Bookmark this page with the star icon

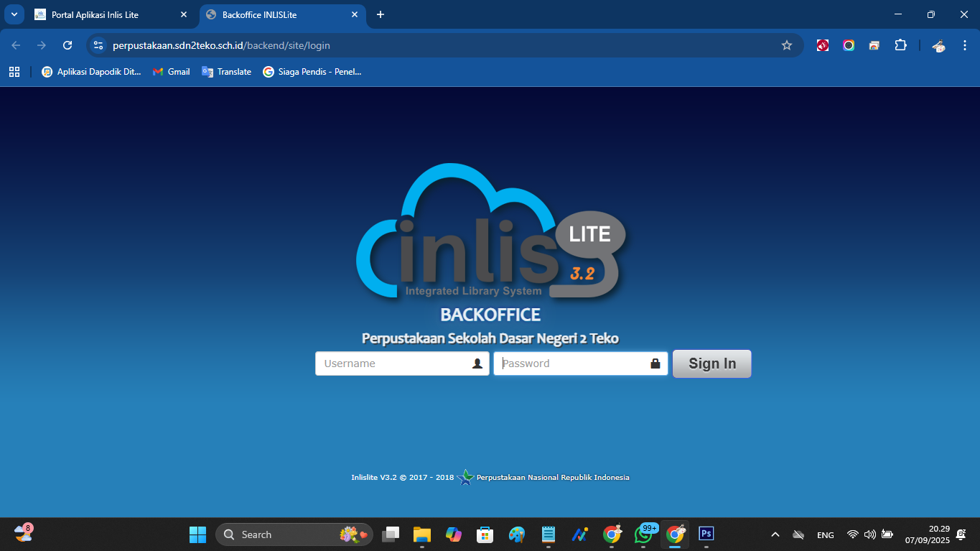tap(786, 45)
